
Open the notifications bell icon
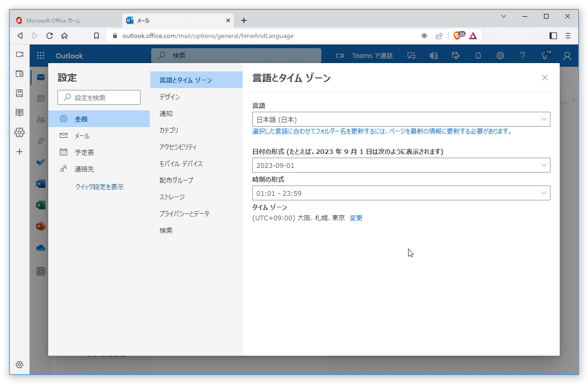click(x=478, y=56)
